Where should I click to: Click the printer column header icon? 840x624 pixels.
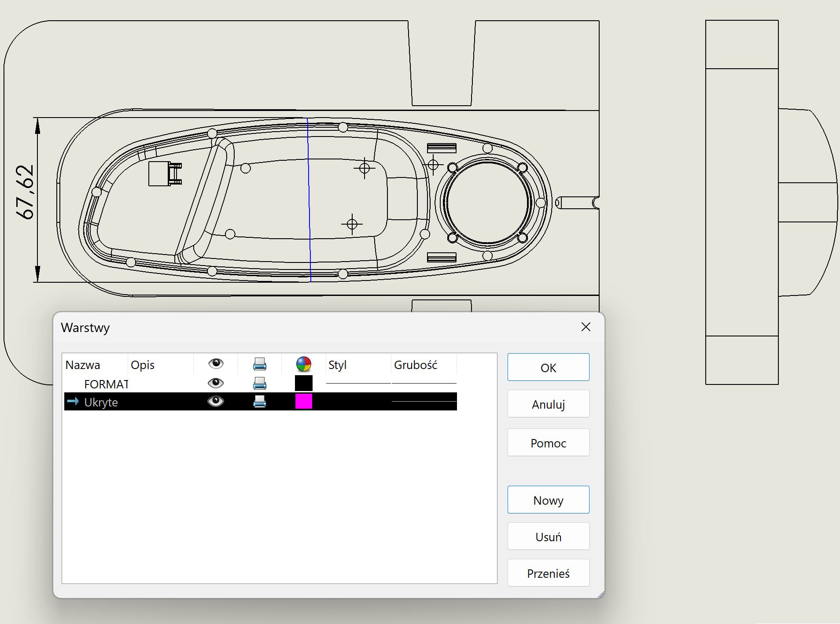[x=260, y=364]
